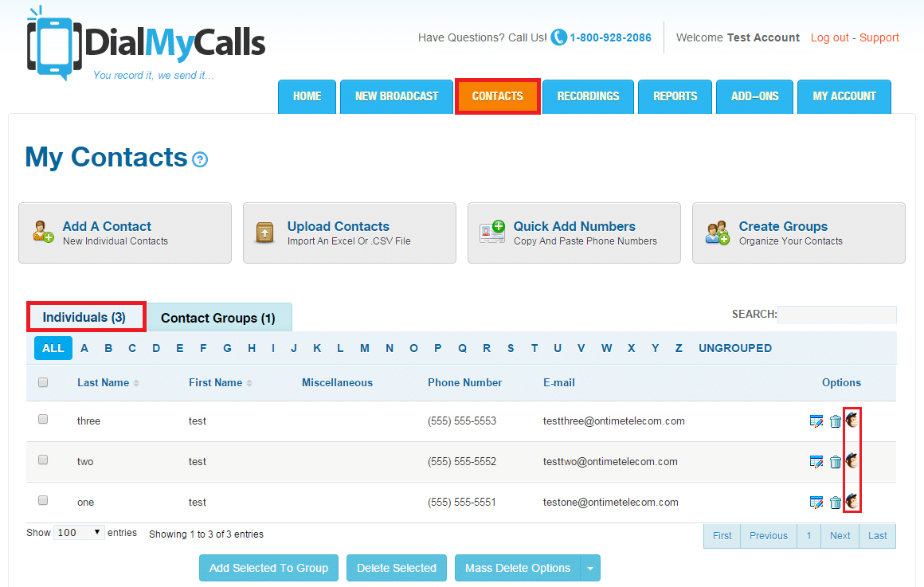The image size is (924, 587).
Task: Delete contact three using trash icon
Action: (835, 421)
